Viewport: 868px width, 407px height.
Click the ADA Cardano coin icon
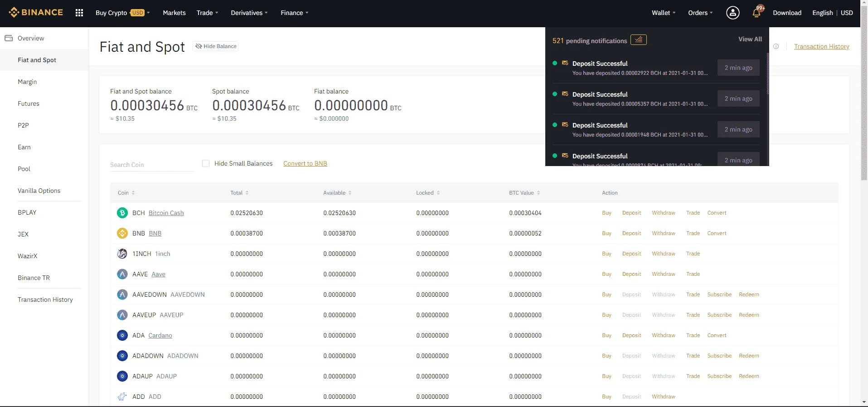click(122, 335)
